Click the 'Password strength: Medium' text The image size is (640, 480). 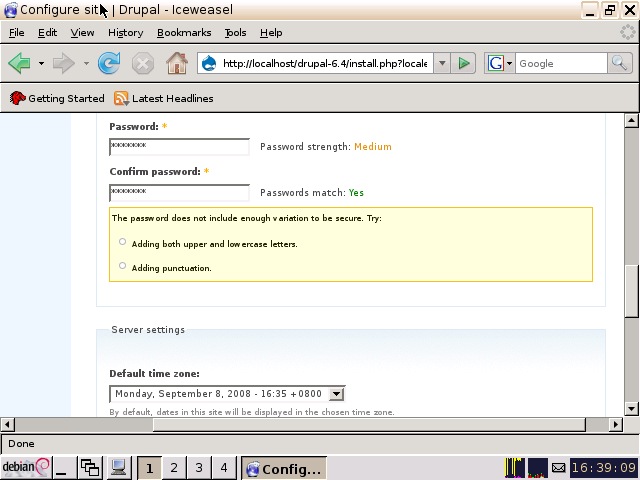coord(326,147)
